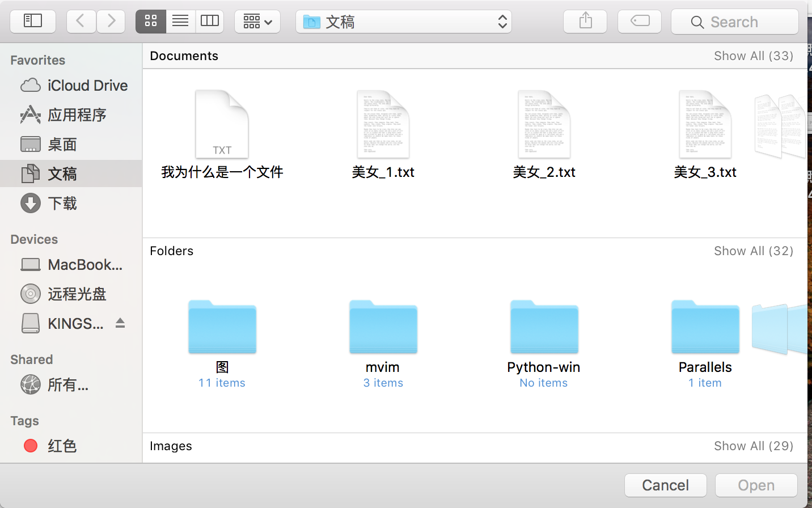Click the Search field
The width and height of the screenshot is (812, 508).
[734, 22]
